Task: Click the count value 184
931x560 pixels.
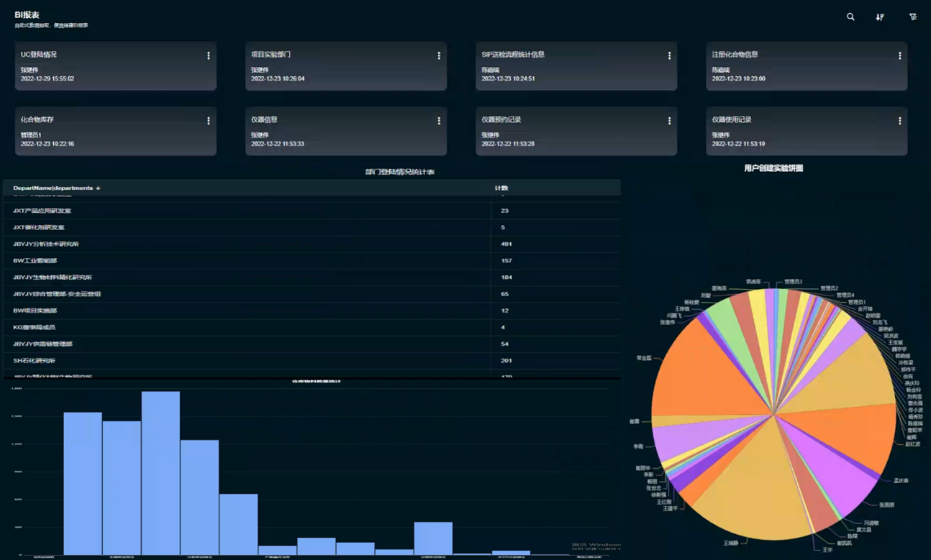Action: [506, 277]
